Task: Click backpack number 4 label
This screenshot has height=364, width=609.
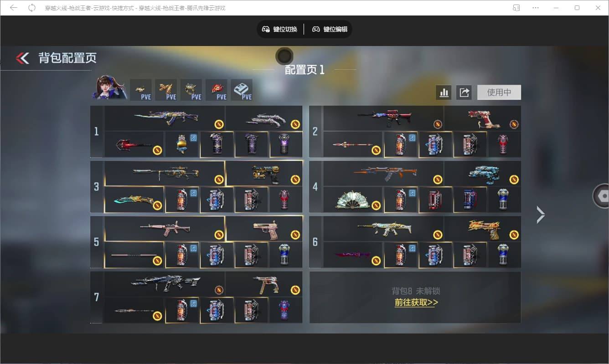Action: pos(315,187)
